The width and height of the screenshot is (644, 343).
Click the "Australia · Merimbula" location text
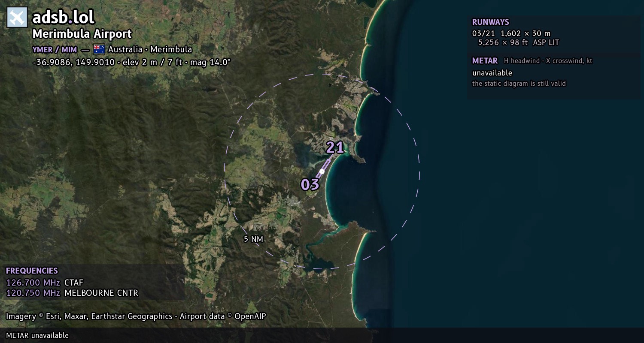pos(150,49)
